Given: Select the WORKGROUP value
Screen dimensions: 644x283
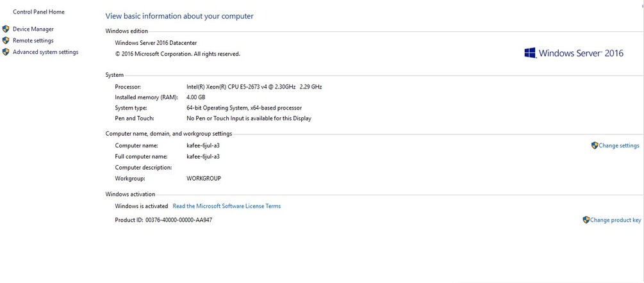Looking at the screenshot, I should pyautogui.click(x=204, y=179).
